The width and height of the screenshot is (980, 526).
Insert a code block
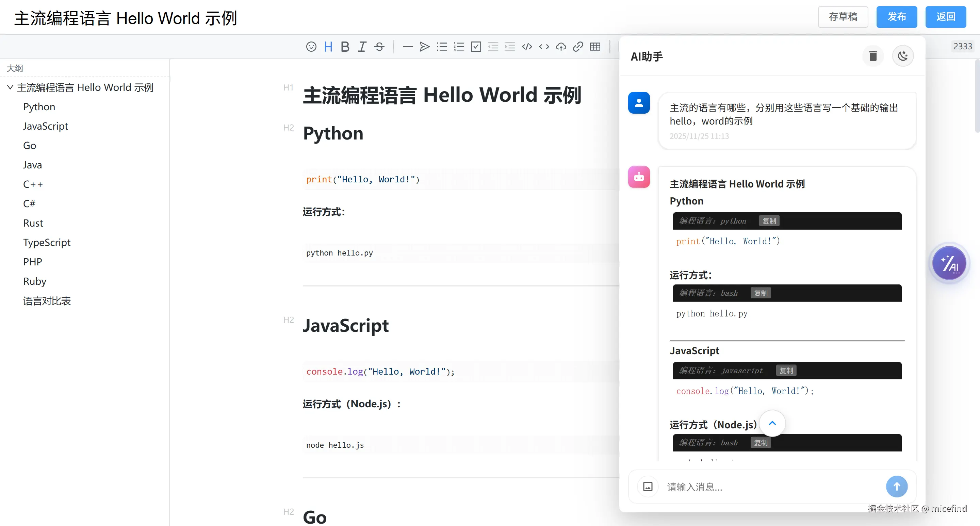(527, 47)
